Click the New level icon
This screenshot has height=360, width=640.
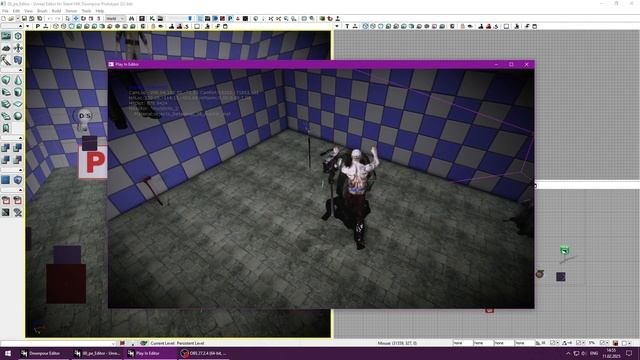click(3, 18)
